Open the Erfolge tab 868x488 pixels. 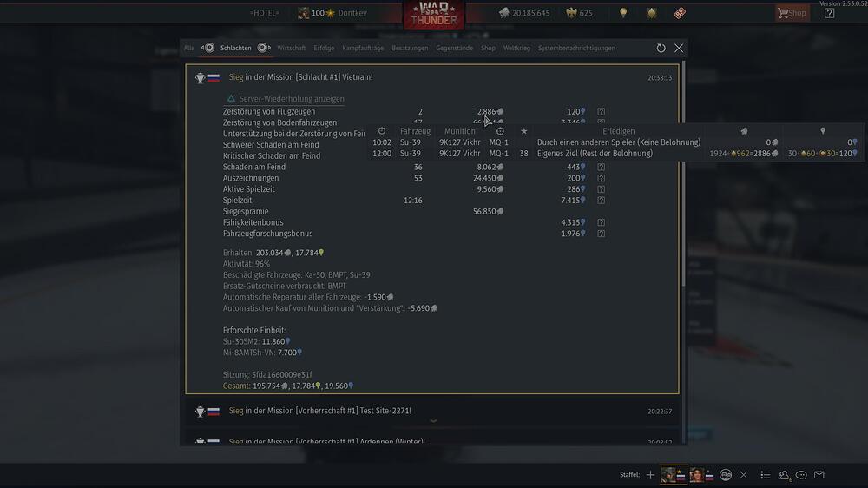click(x=324, y=48)
